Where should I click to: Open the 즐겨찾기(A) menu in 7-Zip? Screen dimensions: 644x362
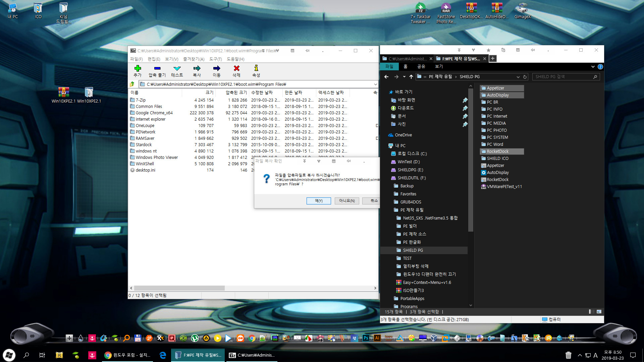coord(194,59)
